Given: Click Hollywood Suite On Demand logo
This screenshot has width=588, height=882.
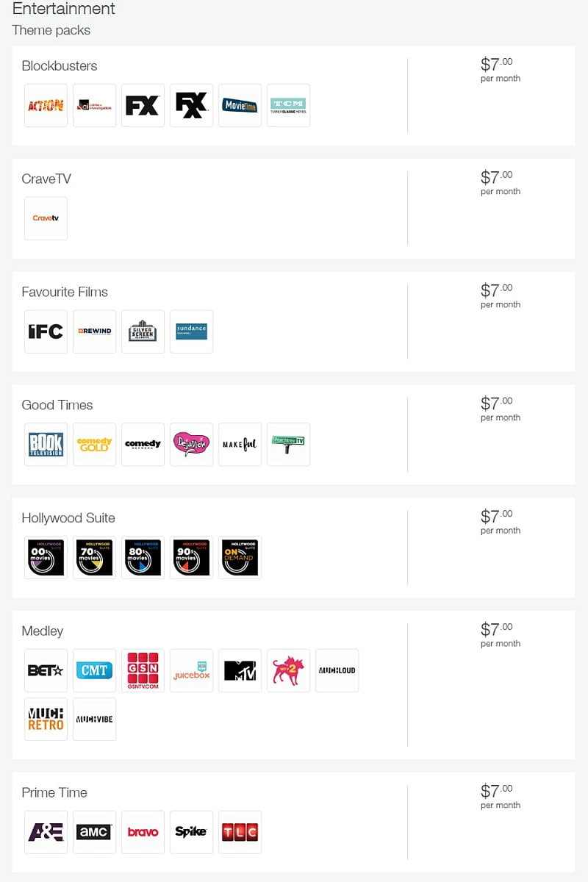Looking at the screenshot, I should (240, 558).
